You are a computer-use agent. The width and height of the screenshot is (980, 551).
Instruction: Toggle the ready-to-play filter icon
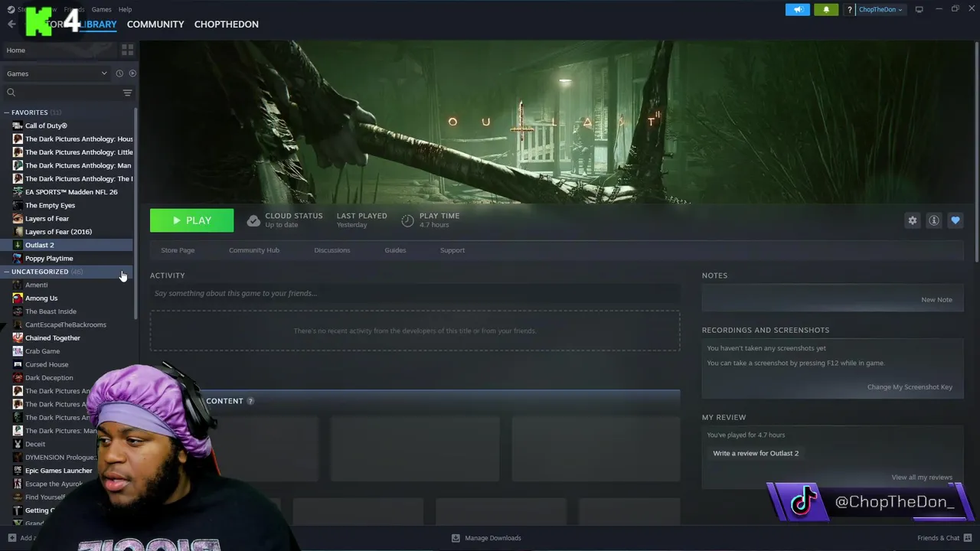[x=132, y=73]
